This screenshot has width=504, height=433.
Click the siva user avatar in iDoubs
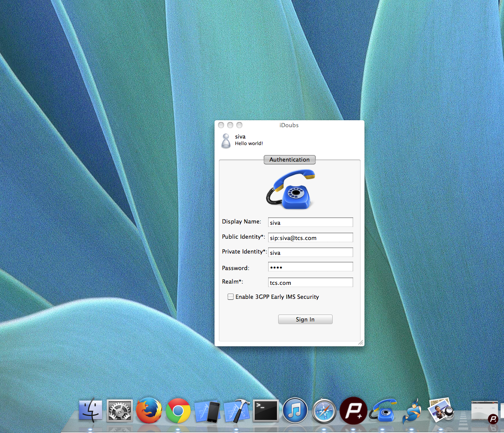(x=226, y=140)
